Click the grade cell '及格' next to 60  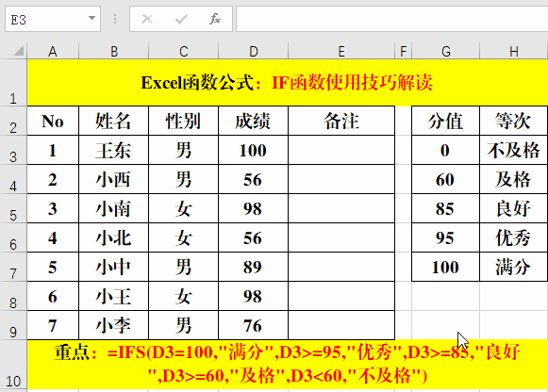point(514,179)
